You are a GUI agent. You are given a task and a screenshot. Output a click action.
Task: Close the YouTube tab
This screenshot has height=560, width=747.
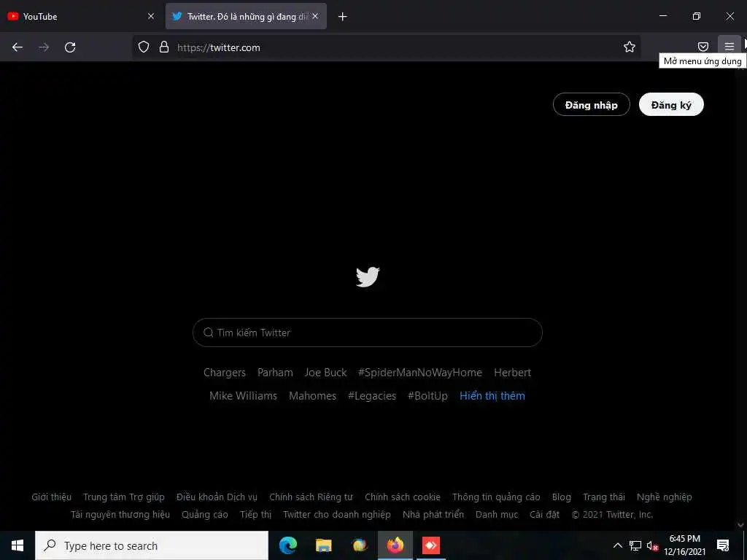[151, 16]
